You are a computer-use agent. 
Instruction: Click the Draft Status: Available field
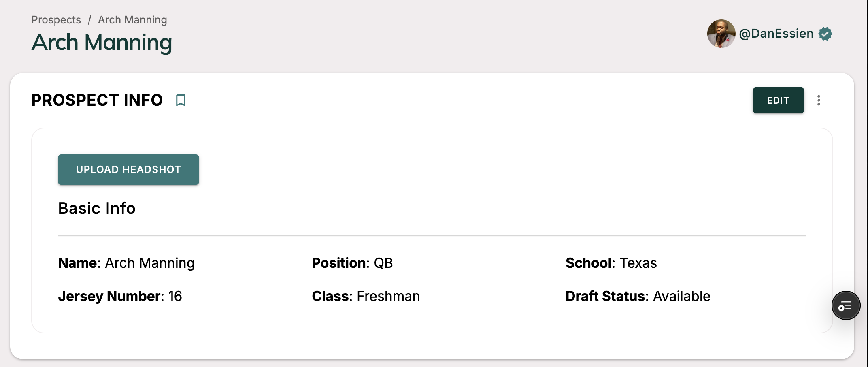[638, 296]
